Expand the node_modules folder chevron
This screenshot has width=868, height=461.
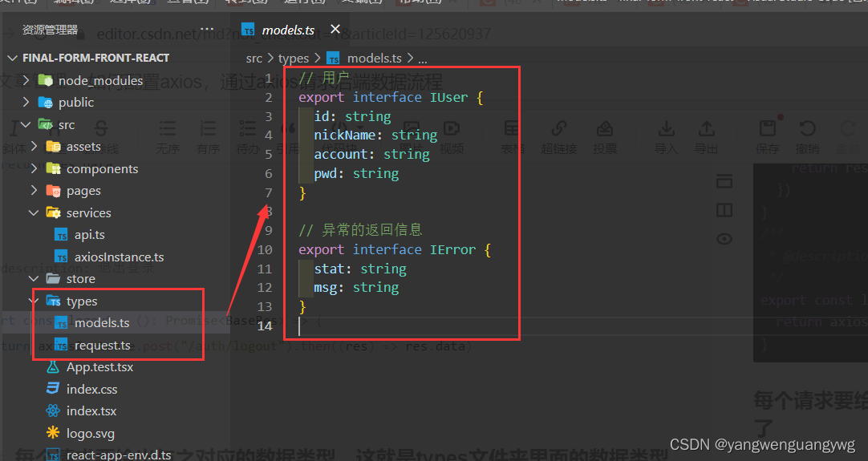26,80
